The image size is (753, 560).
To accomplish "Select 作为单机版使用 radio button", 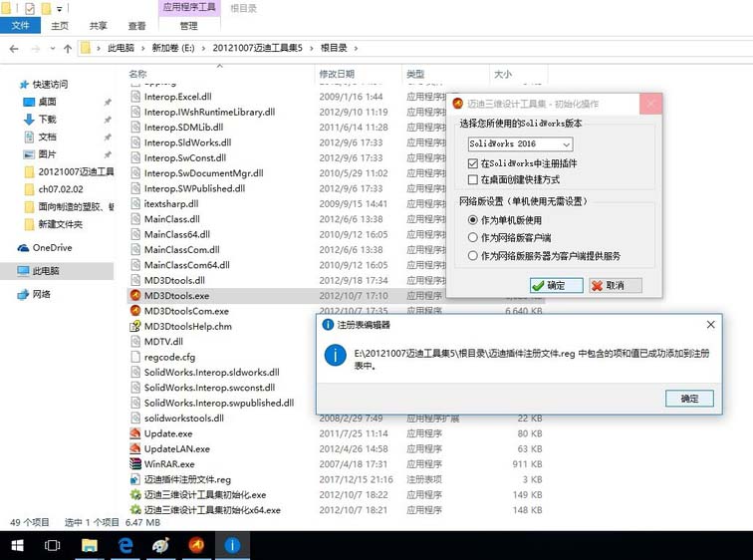I will tap(473, 220).
